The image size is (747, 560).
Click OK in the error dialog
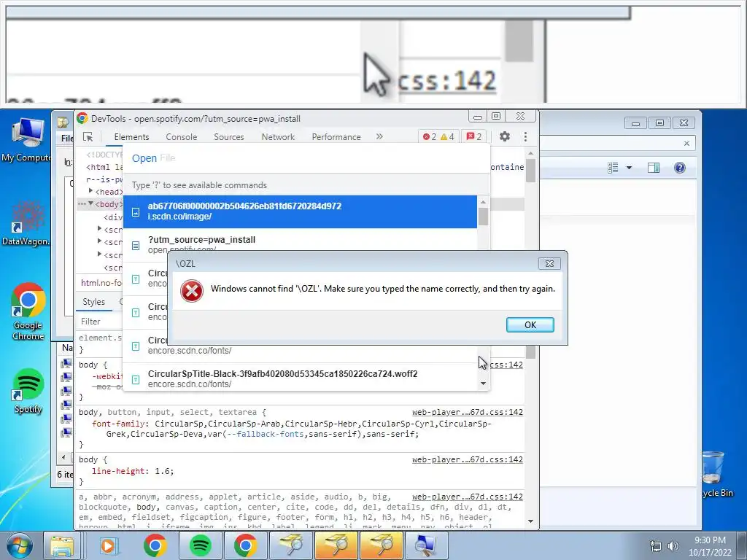pyautogui.click(x=530, y=324)
